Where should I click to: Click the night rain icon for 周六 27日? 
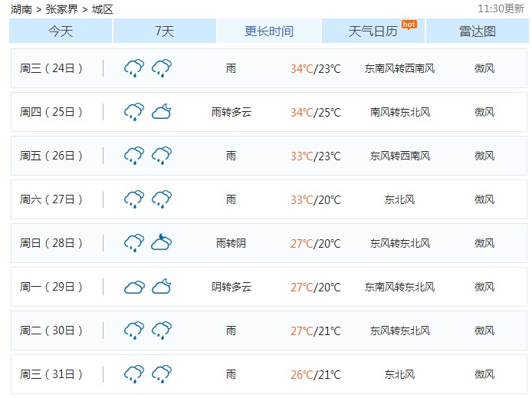(x=162, y=199)
